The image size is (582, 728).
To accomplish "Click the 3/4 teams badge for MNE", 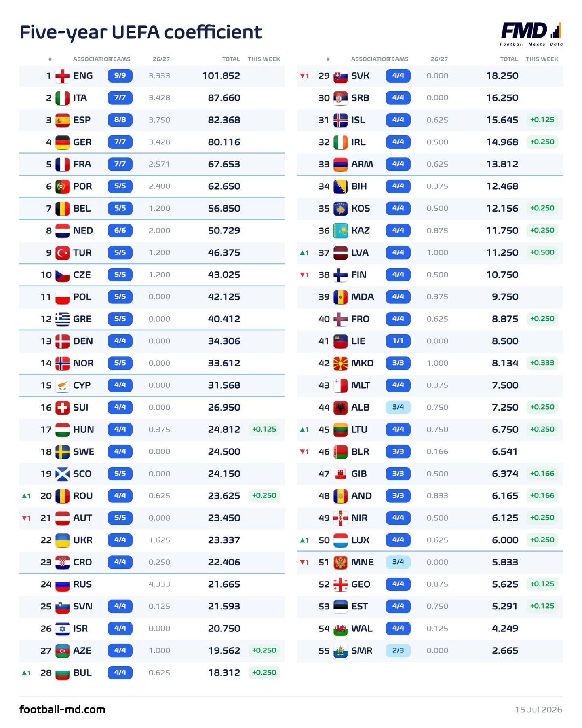I will pos(398,562).
